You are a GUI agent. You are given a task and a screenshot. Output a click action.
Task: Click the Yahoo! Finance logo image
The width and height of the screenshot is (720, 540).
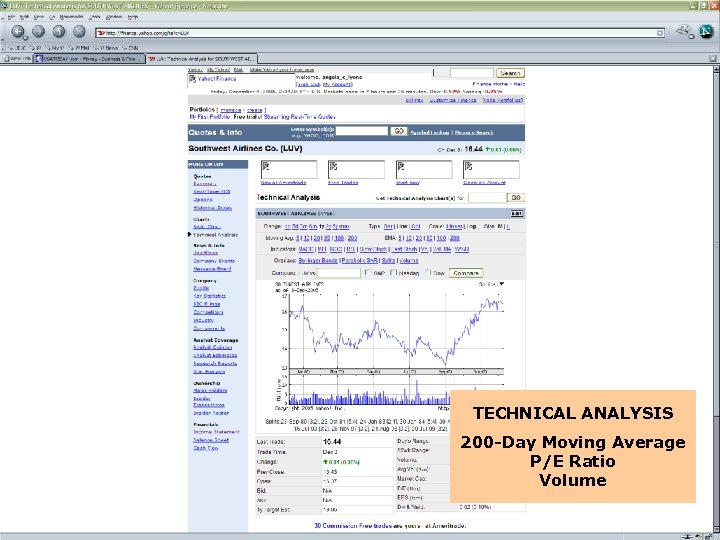coord(241,80)
